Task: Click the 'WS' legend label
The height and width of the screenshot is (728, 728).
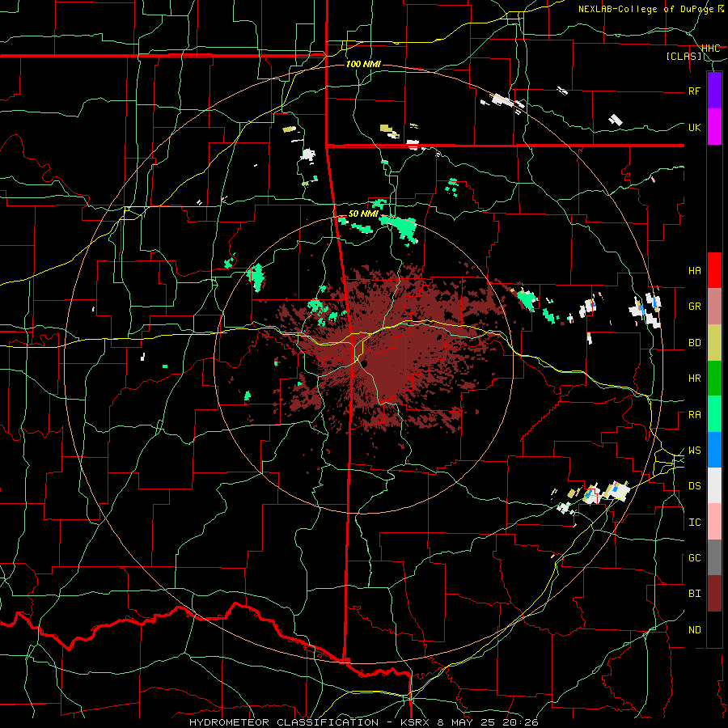Action: tap(694, 451)
